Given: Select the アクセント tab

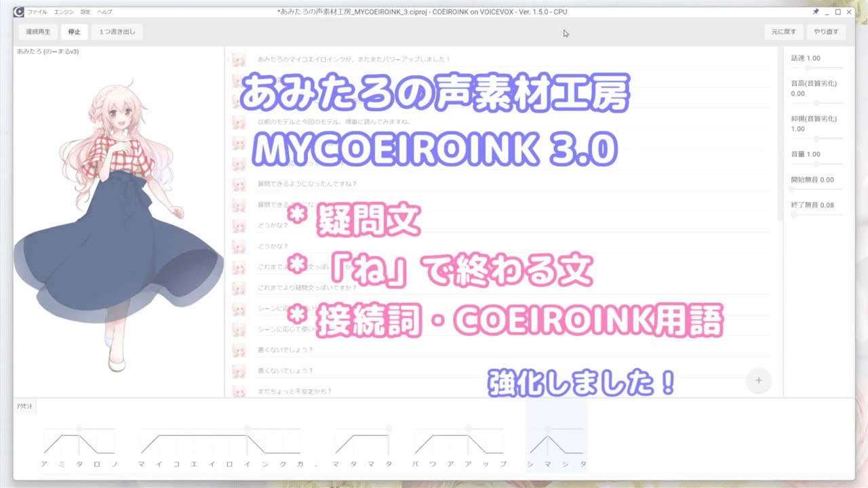Looking at the screenshot, I should click(25, 405).
